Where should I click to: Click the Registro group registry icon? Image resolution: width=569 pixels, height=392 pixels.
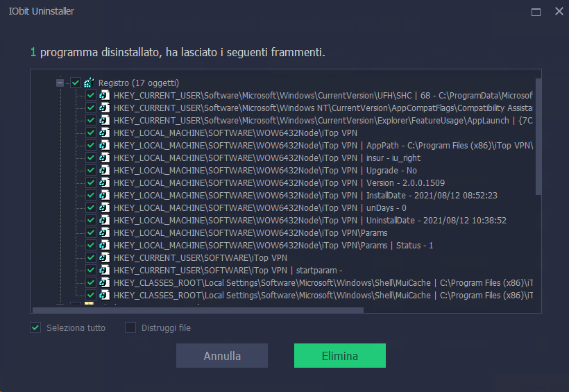pyautogui.click(x=89, y=83)
